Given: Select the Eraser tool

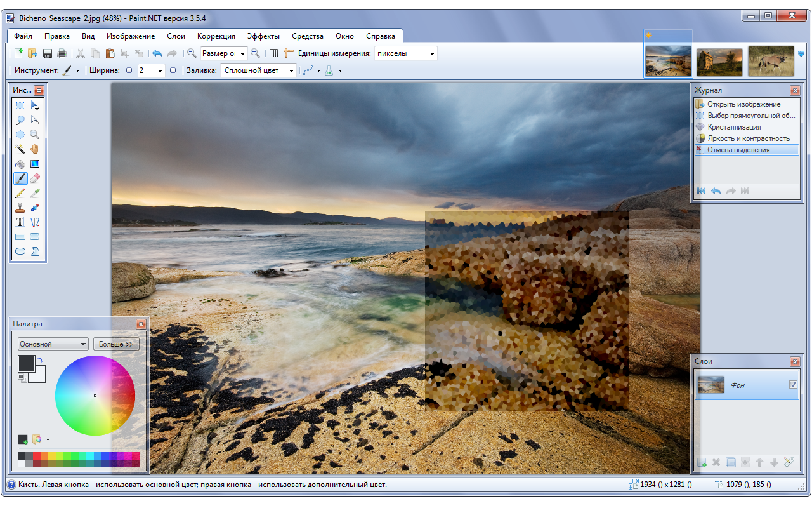Looking at the screenshot, I should pyautogui.click(x=35, y=178).
